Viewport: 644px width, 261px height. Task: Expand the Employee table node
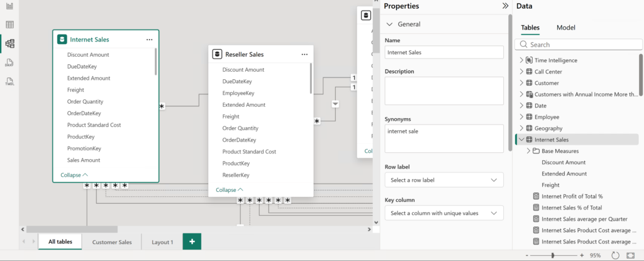click(x=521, y=117)
